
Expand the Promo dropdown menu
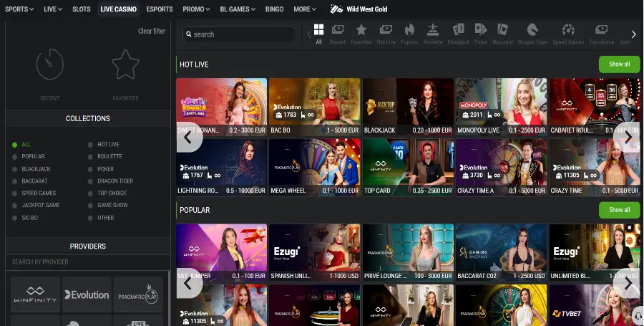(196, 9)
